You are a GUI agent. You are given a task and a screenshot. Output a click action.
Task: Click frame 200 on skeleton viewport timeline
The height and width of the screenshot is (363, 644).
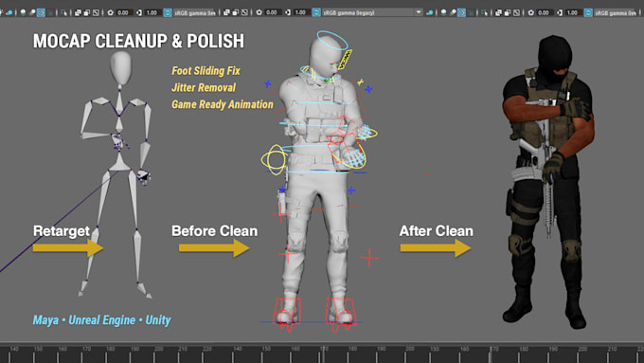[158, 349]
